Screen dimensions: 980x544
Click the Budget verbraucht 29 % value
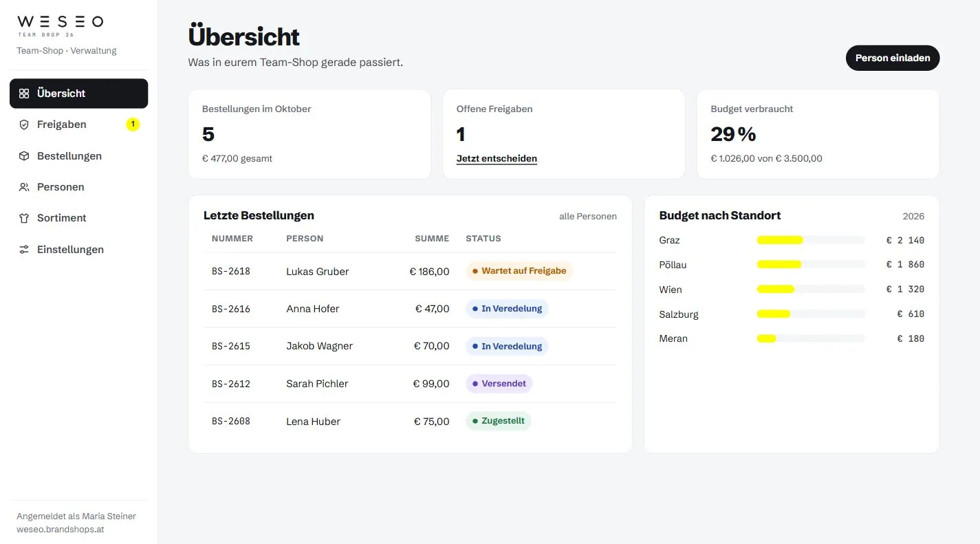[x=734, y=134]
